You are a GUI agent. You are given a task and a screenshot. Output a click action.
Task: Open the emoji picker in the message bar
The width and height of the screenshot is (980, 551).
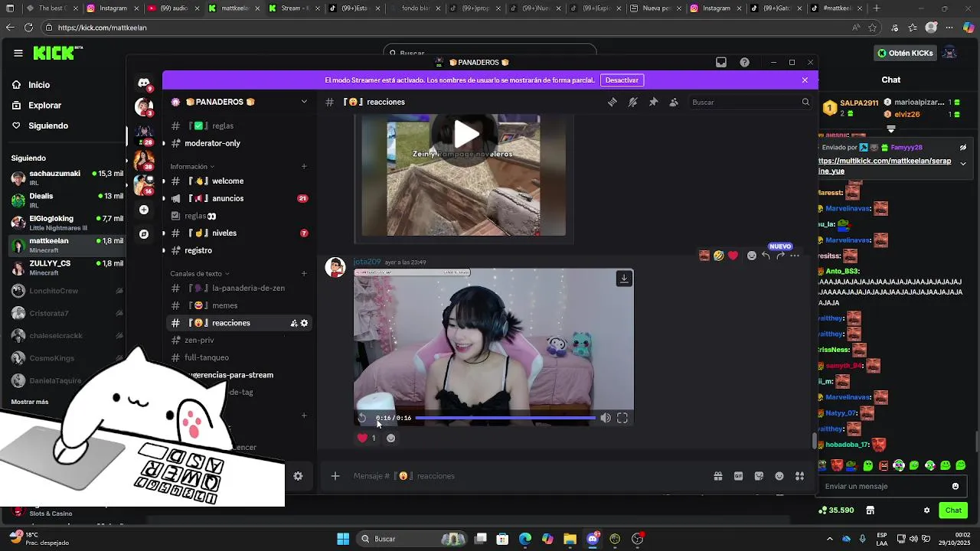[779, 476]
